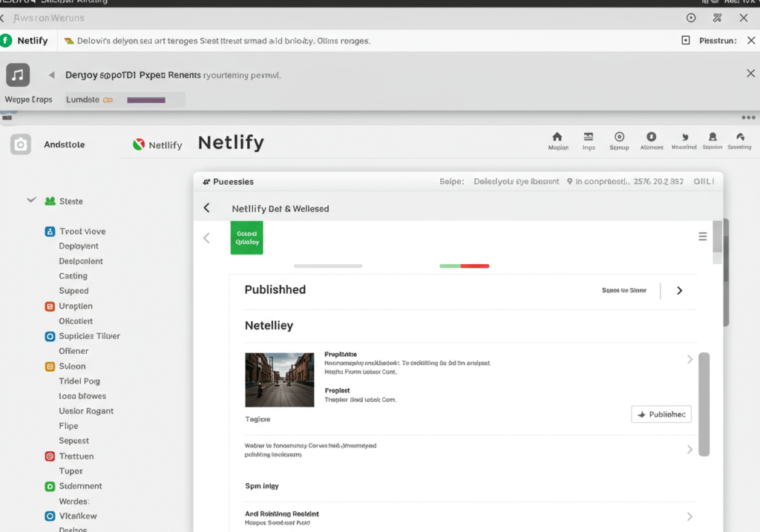Go back from Netllify Det & Wellesed

click(x=206, y=208)
